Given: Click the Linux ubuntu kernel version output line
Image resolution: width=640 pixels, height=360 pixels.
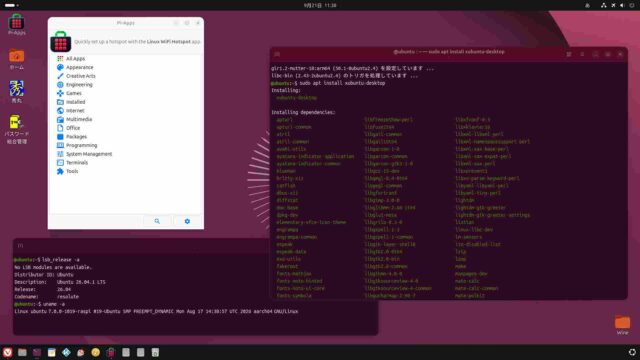Looking at the screenshot, I should [x=156, y=311].
